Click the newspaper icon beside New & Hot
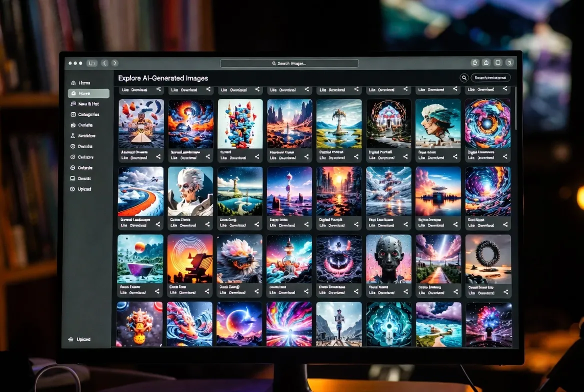The height and width of the screenshot is (392, 584). [73, 104]
